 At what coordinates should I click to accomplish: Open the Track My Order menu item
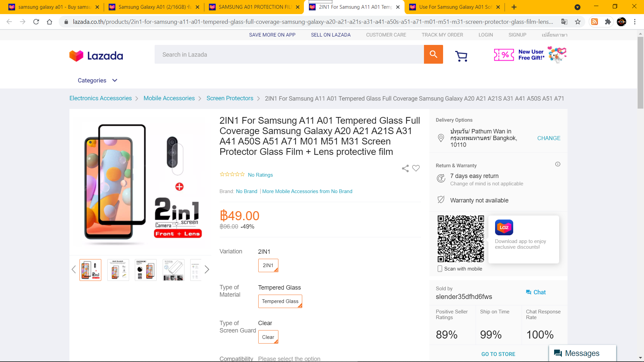442,35
